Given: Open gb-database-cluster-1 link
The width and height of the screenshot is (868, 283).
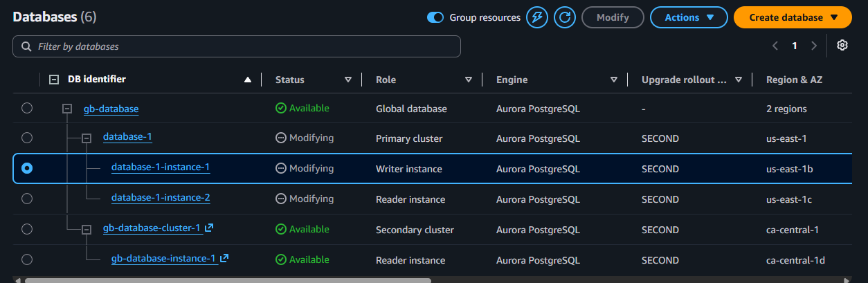Looking at the screenshot, I should click(152, 228).
